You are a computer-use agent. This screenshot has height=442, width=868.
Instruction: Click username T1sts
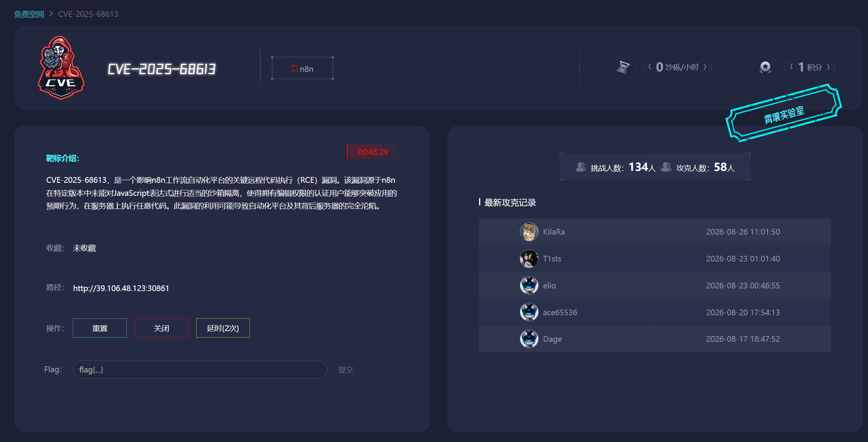tap(552, 259)
